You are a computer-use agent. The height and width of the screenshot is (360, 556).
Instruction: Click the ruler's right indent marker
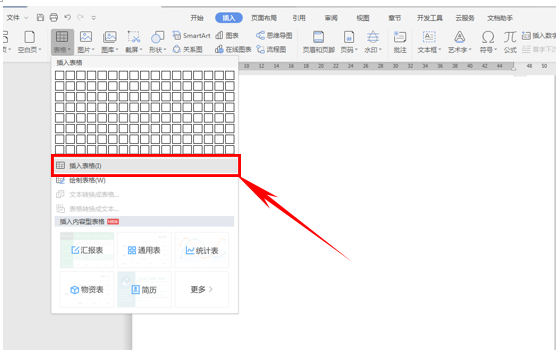[x=513, y=67]
